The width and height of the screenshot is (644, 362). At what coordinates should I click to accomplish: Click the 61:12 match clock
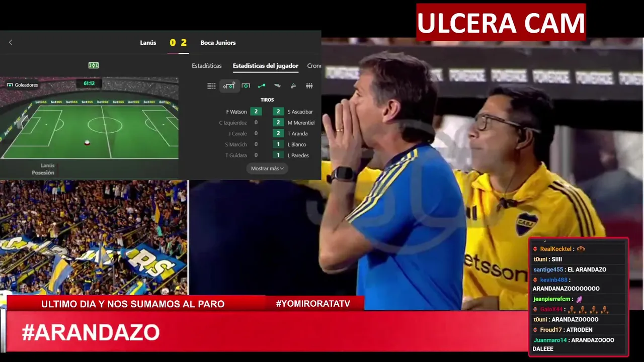click(x=89, y=83)
